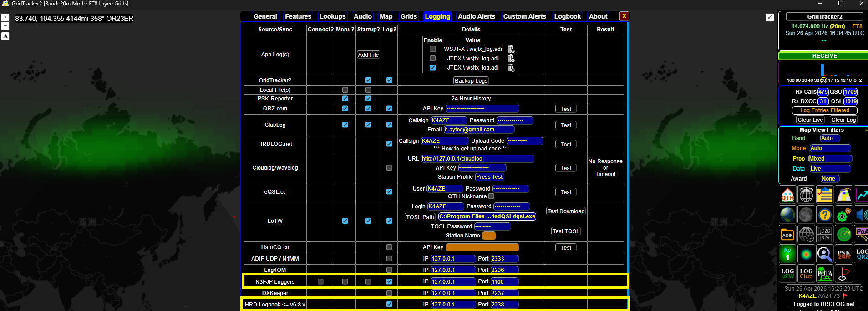Click the ADIF folder icon

[787, 234]
